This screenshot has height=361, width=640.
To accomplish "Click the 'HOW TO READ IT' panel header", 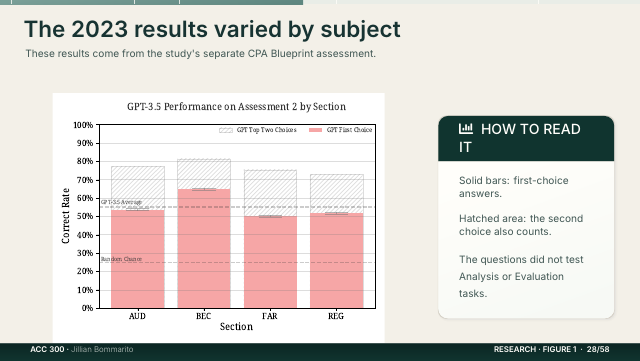I will click(526, 138).
